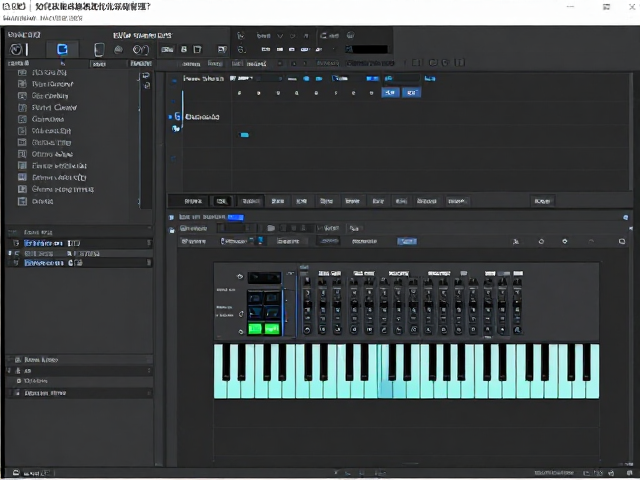Click the round dial icon beginning the top toolbar
This screenshot has height=480, width=640.
point(16,49)
